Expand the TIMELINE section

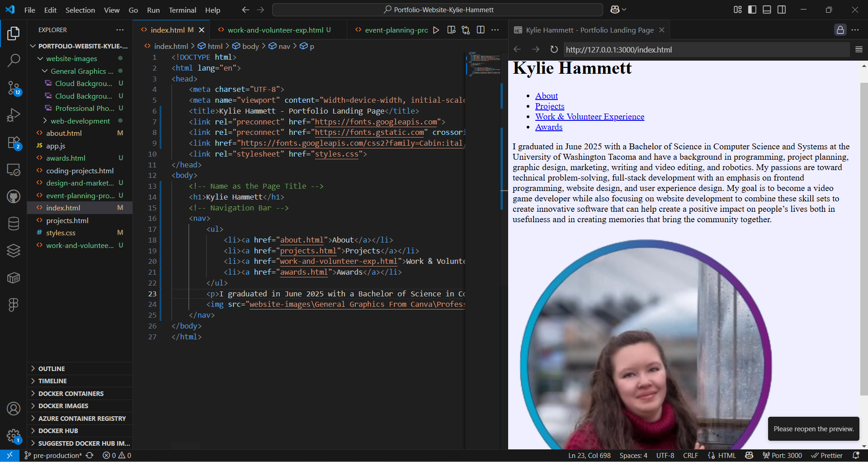pyautogui.click(x=80, y=381)
